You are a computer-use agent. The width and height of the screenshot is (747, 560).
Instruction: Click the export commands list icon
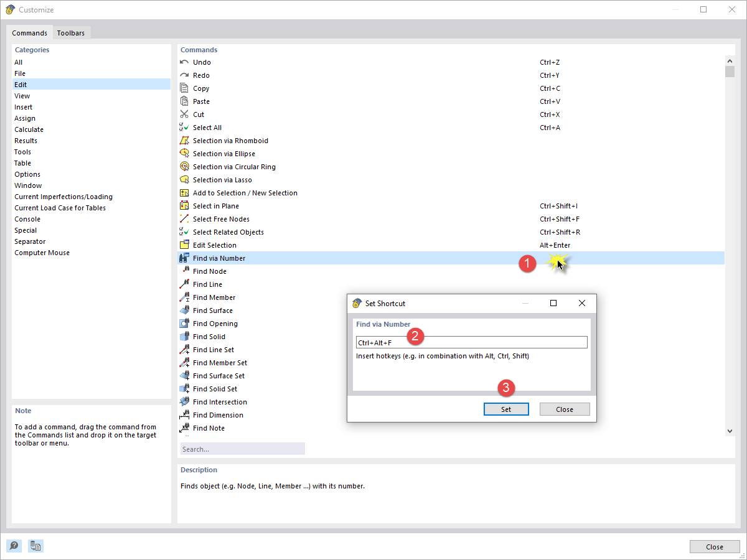[35, 546]
